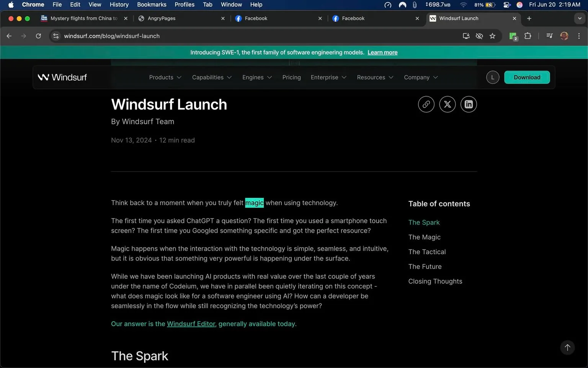Jump to The Tactical section in table of contents
Viewport: 588px width, 368px height.
427,252
